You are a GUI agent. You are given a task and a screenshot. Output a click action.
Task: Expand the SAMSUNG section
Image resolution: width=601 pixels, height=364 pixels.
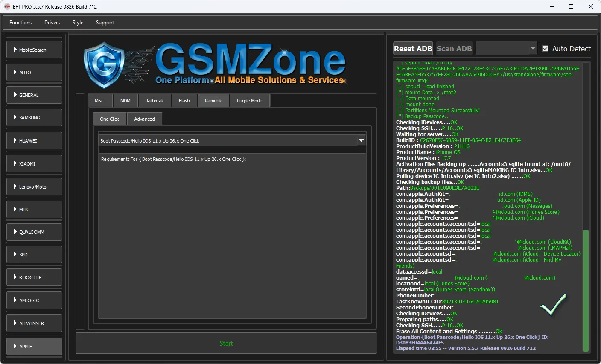(x=35, y=118)
